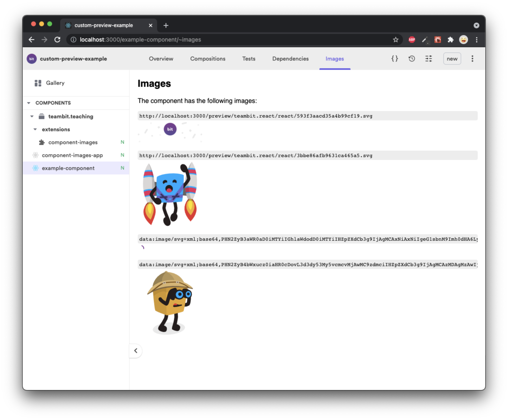Image resolution: width=508 pixels, height=420 pixels.
Task: Click the jetpack character image
Action: pos(170,194)
